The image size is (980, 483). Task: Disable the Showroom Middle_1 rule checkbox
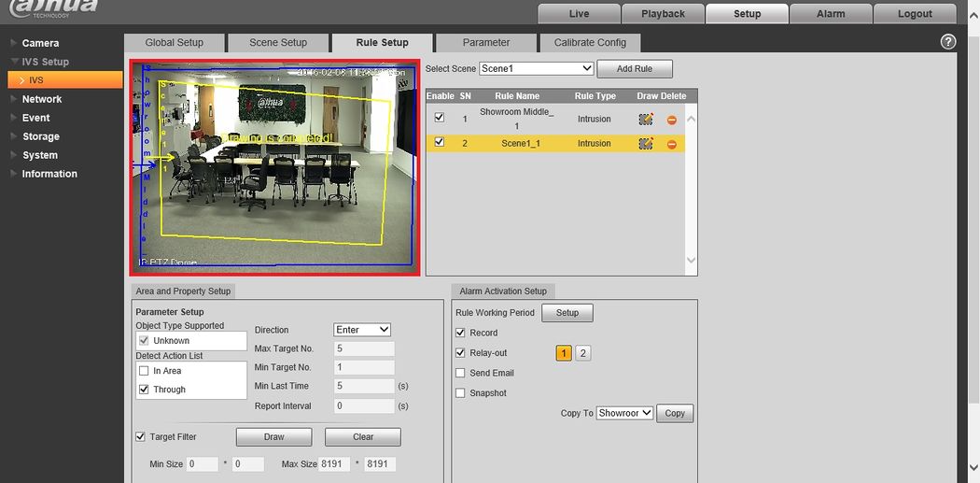click(x=440, y=118)
